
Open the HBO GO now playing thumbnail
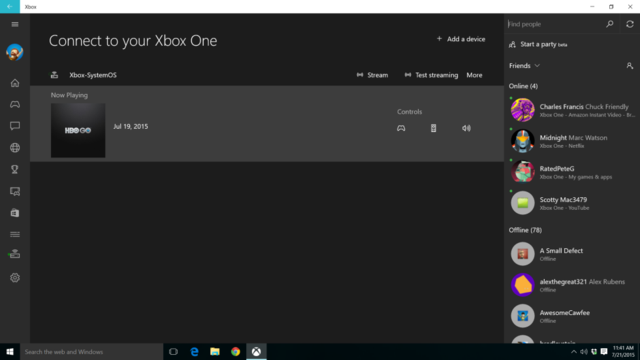78,130
